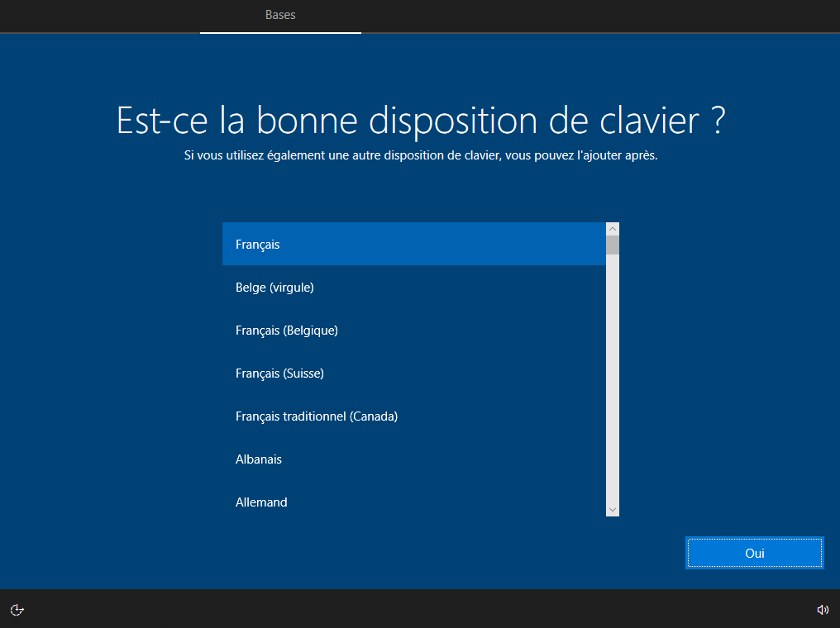Screen dimensions: 840x628
Task: Switch to the Bases tab
Action: [280, 15]
